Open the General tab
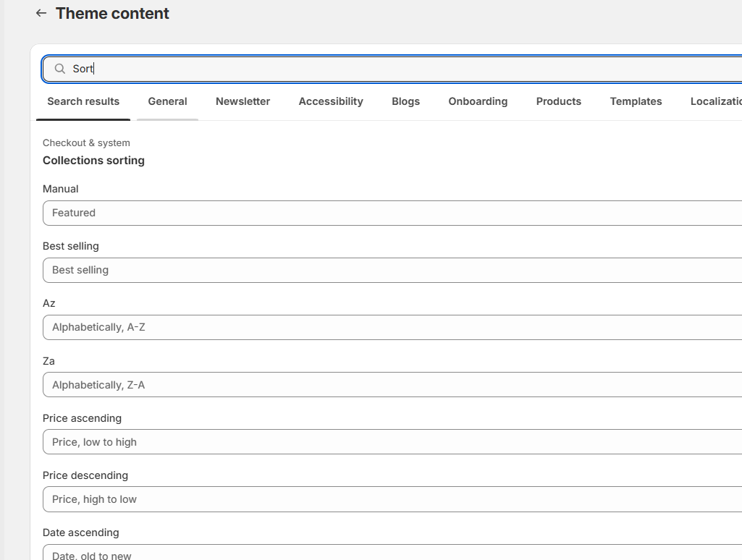This screenshot has height=560, width=742. tap(167, 101)
